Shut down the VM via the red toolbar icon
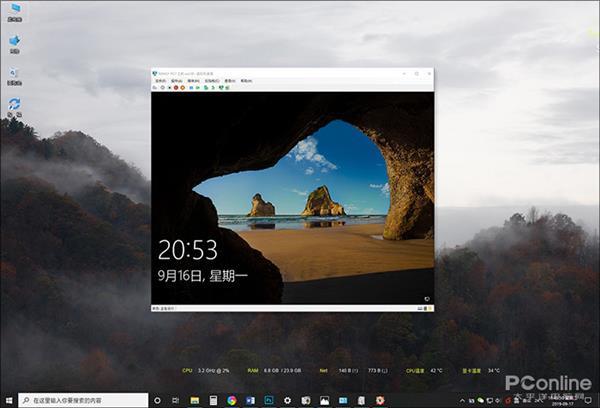 [x=176, y=88]
